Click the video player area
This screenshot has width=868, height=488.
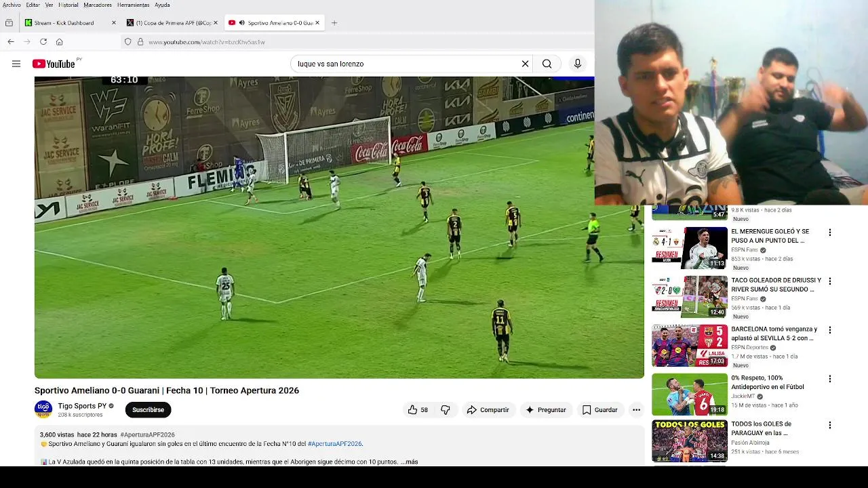339,227
